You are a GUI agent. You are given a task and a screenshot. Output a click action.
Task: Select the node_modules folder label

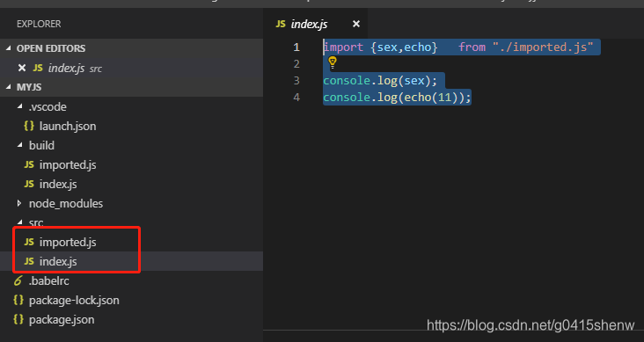coord(66,203)
